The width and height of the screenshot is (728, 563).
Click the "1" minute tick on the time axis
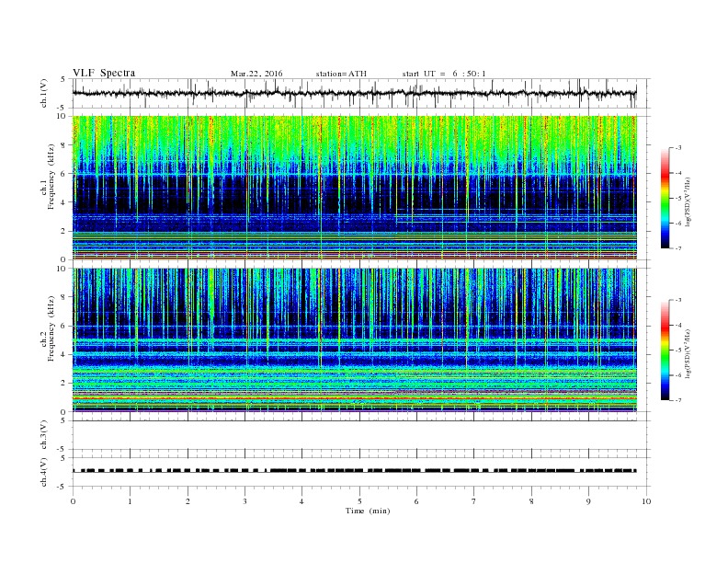click(x=130, y=501)
